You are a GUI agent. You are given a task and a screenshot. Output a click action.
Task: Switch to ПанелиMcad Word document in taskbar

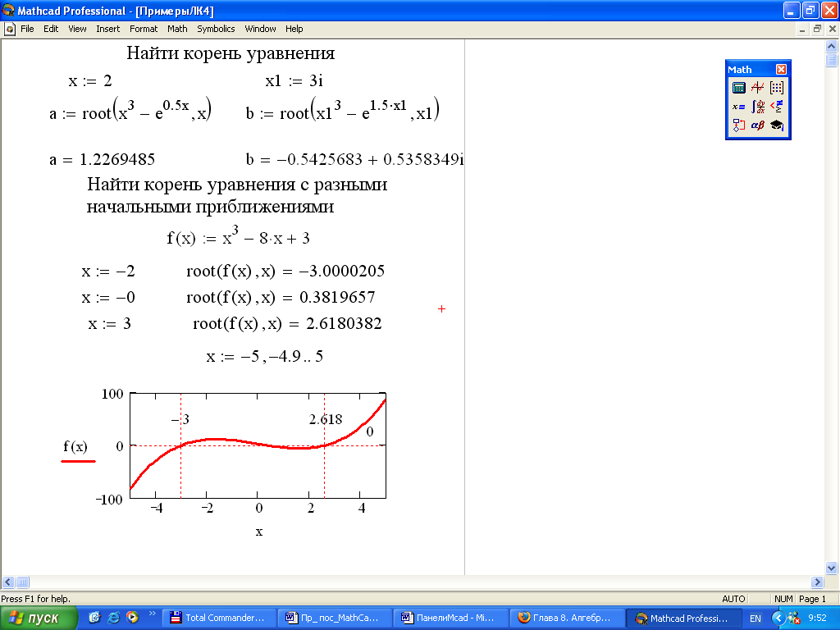(450, 619)
